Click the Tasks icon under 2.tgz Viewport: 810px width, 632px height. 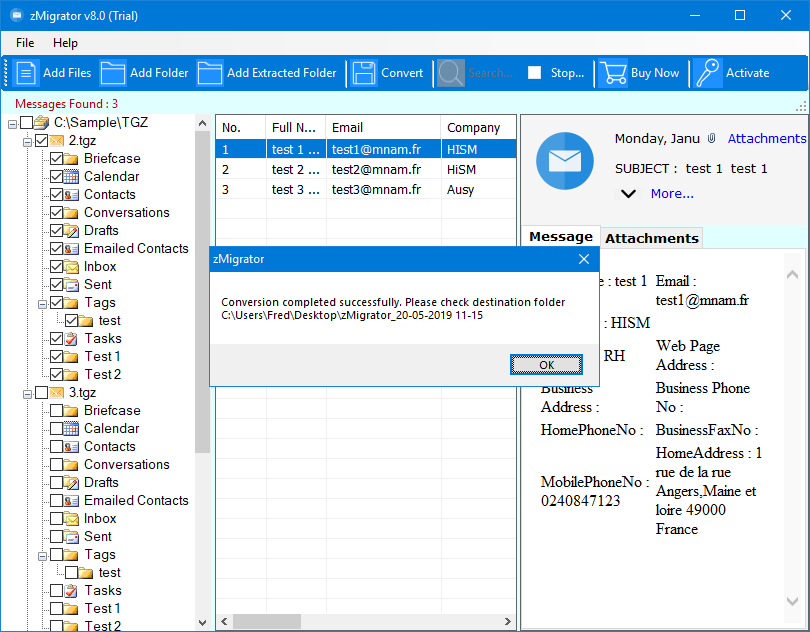71,338
